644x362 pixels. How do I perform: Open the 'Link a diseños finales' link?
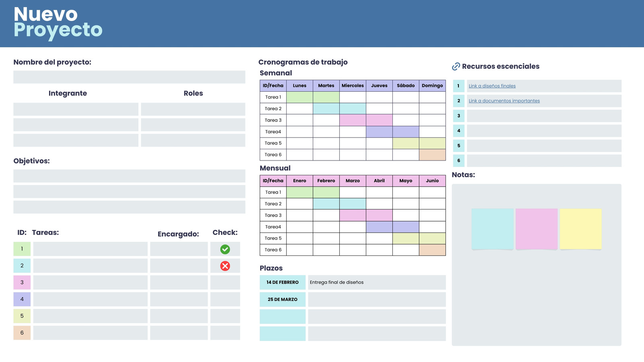click(492, 86)
